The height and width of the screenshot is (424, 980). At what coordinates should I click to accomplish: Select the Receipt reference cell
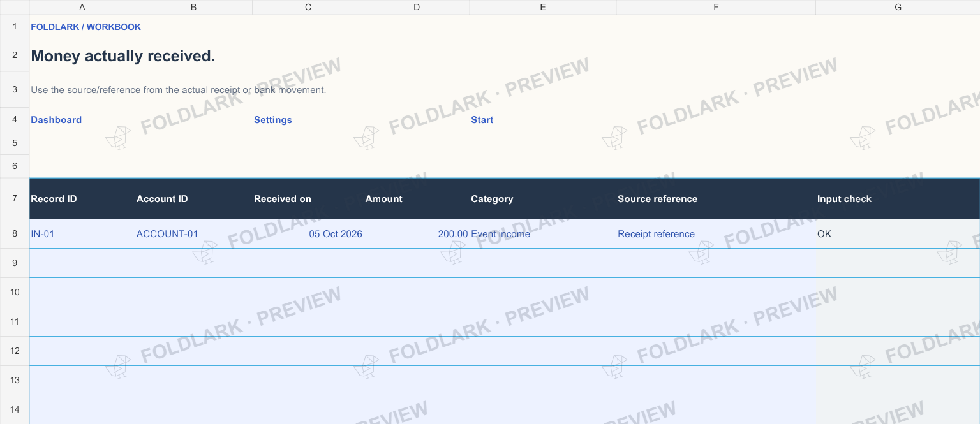coord(716,234)
